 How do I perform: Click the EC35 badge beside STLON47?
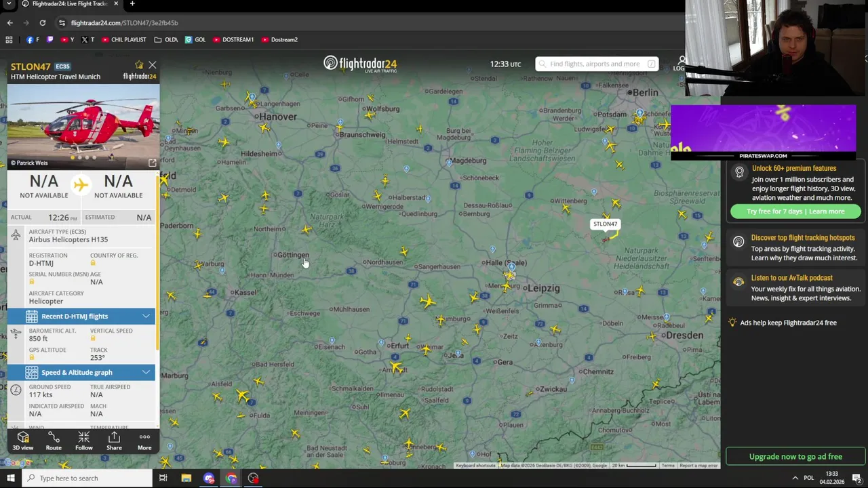coord(62,66)
